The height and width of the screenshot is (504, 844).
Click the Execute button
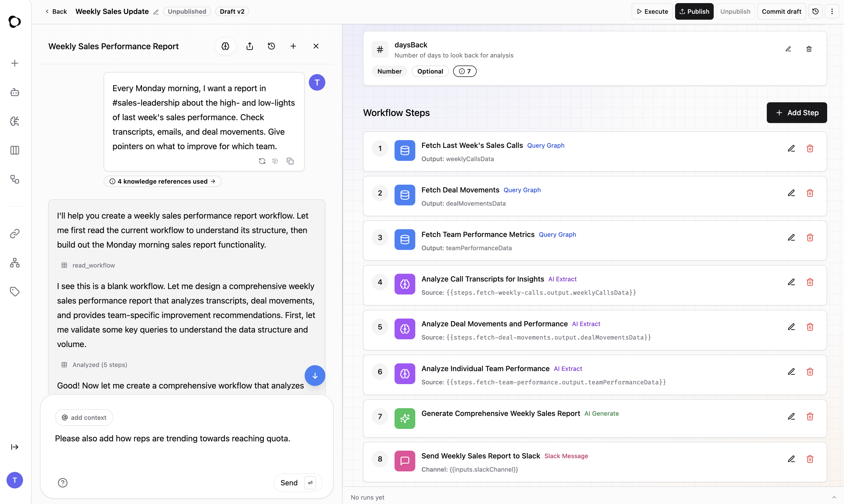point(652,12)
